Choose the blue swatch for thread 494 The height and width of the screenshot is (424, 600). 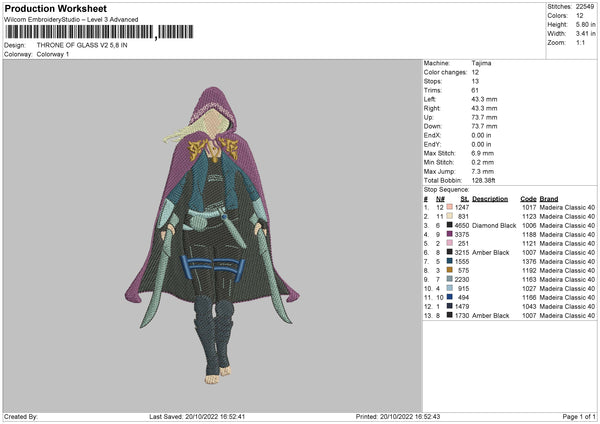[x=451, y=297]
